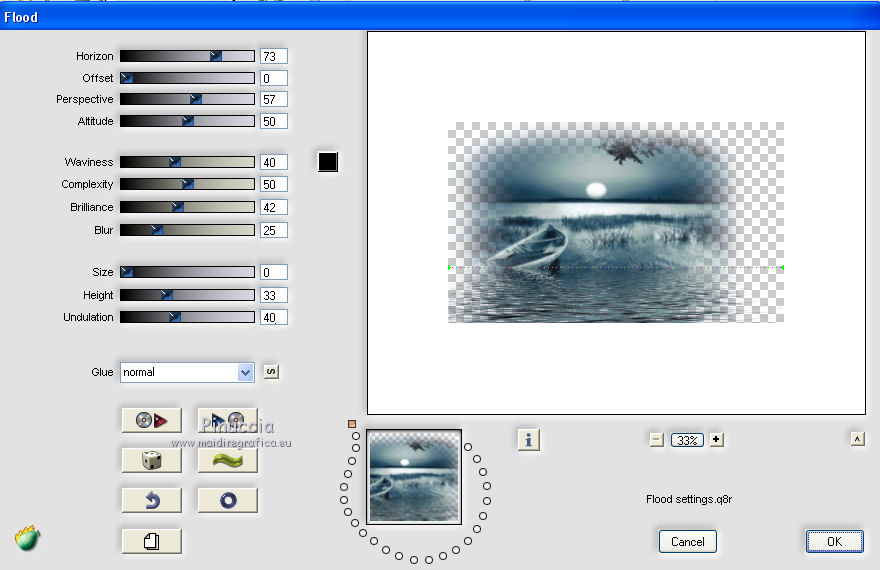Viewport: 880px width, 570px height.
Task: Click the green horizon marker at left edge
Action: click(450, 268)
